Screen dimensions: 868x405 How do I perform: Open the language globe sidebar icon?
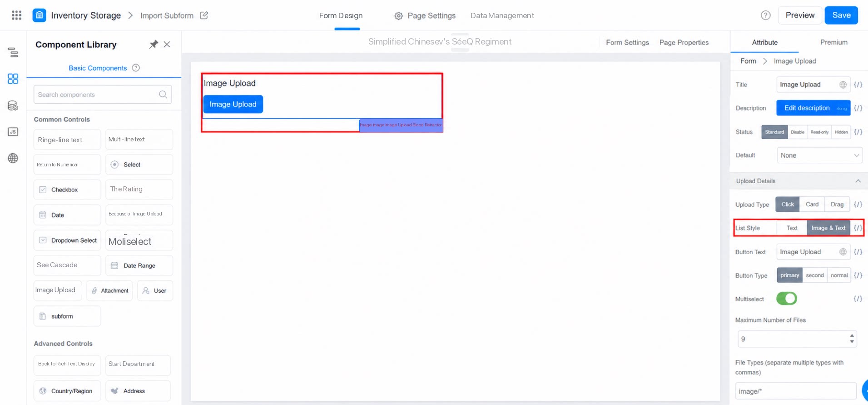coord(13,158)
